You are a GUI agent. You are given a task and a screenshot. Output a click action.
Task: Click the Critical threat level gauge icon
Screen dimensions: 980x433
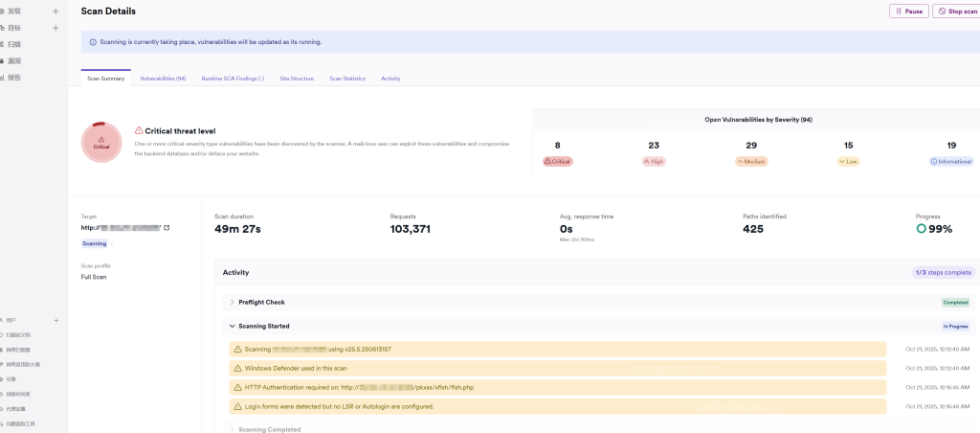coord(100,143)
